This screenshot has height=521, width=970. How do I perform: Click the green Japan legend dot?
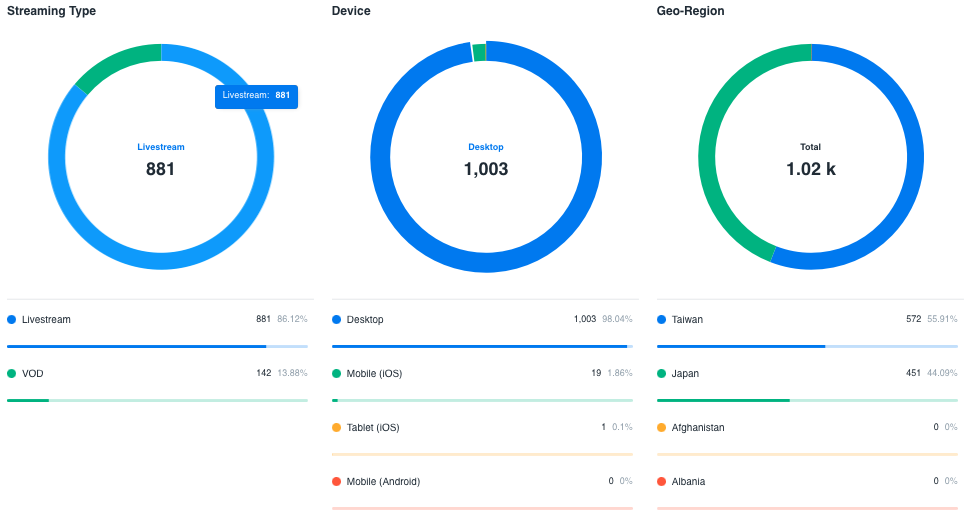pyautogui.click(x=662, y=374)
